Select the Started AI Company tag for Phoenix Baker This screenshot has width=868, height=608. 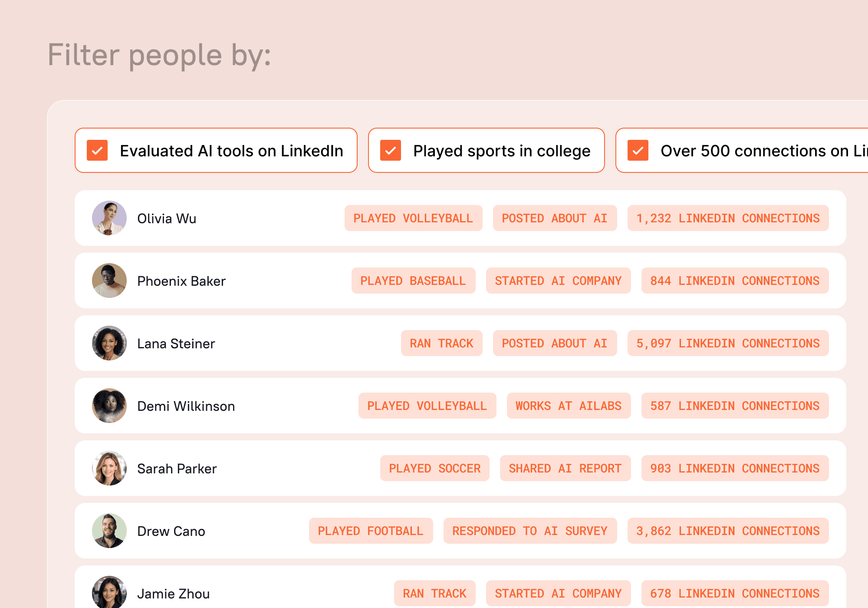point(558,281)
